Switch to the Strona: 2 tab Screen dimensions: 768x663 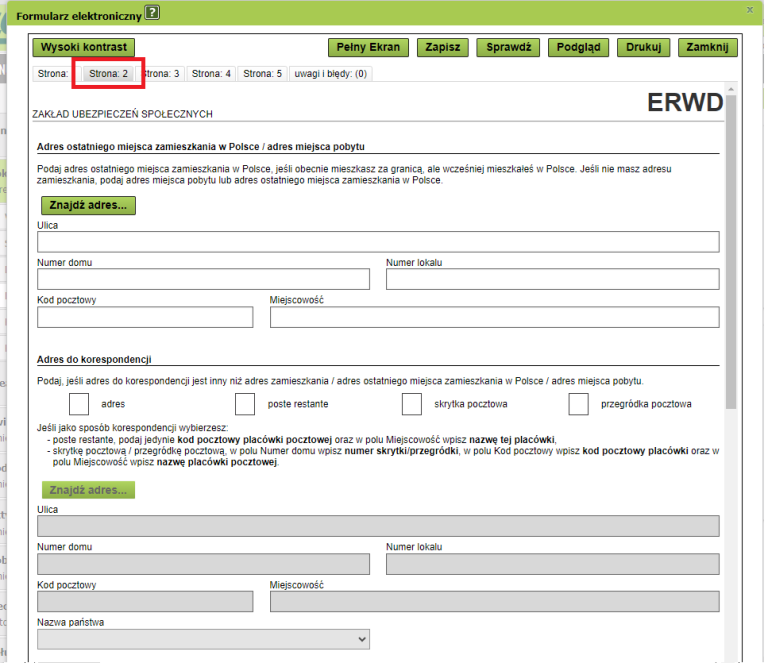109,74
